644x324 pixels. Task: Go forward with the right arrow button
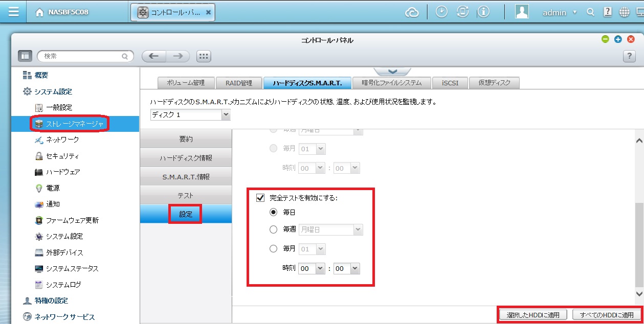pyautogui.click(x=177, y=56)
